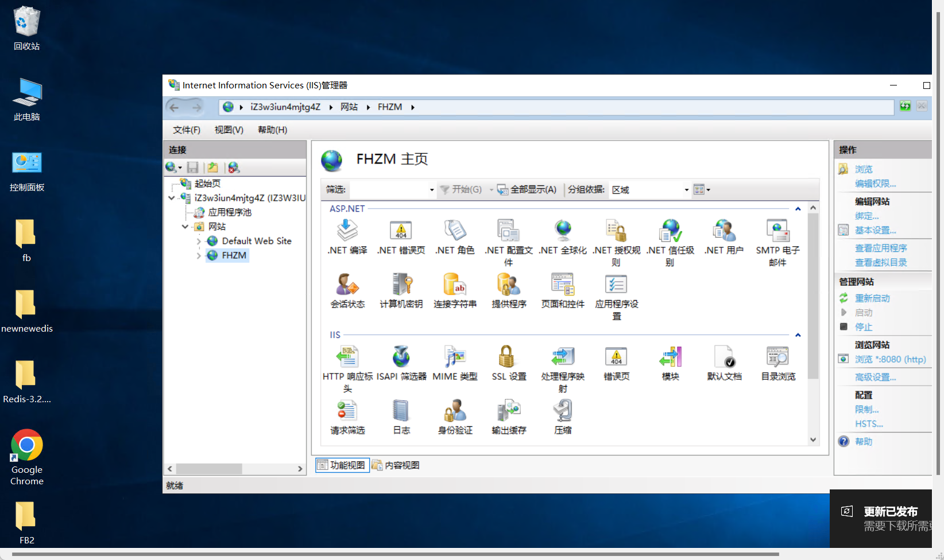
Task: Click 停止 to stop the website
Action: pos(863,327)
